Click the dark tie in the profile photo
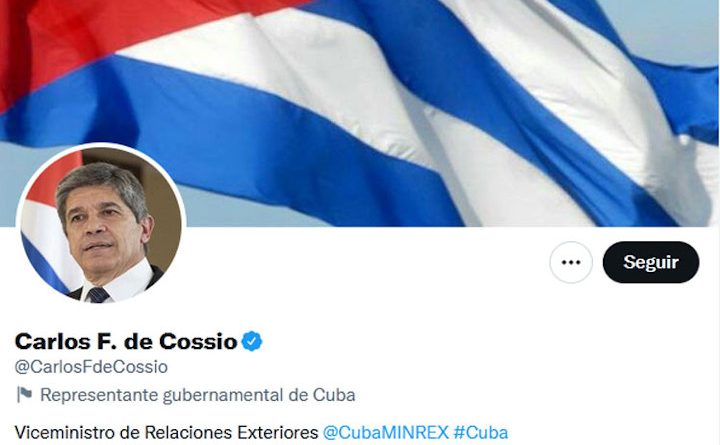The width and height of the screenshot is (720, 445). click(x=98, y=295)
